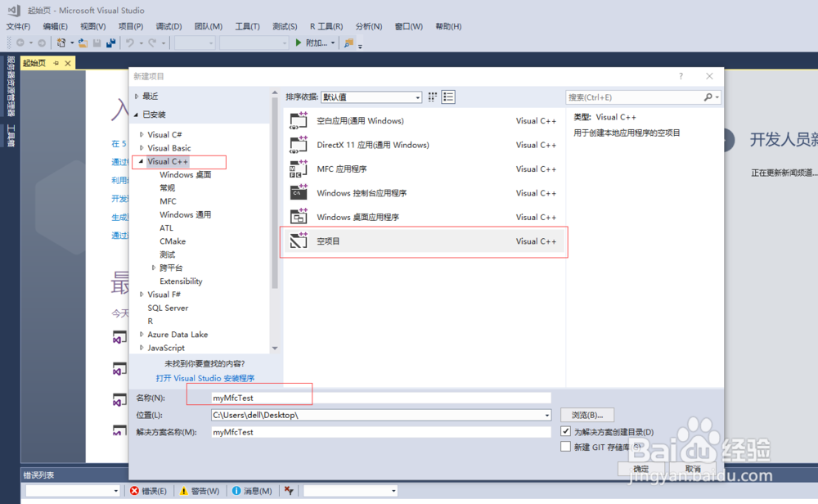Viewport: 818px width, 504px height.
Task: Click the Find in Files toolbar icon
Action: (x=348, y=43)
